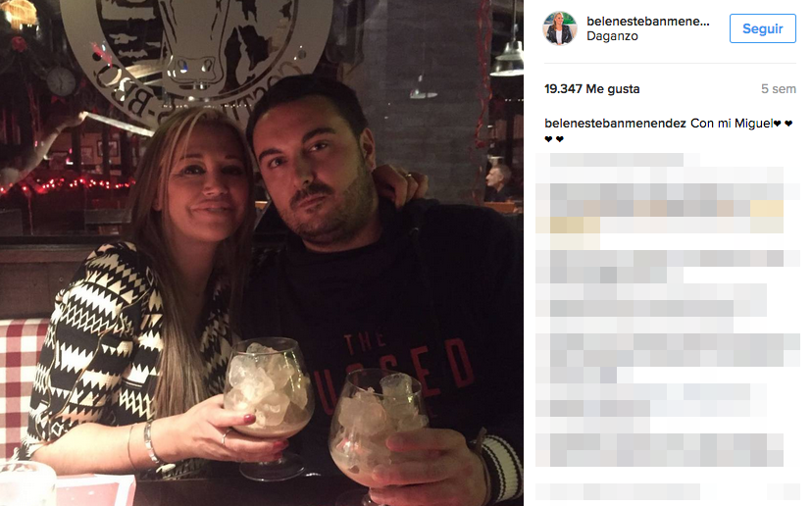
Task: View the 19.347 Me gusta likes list
Action: 592,89
